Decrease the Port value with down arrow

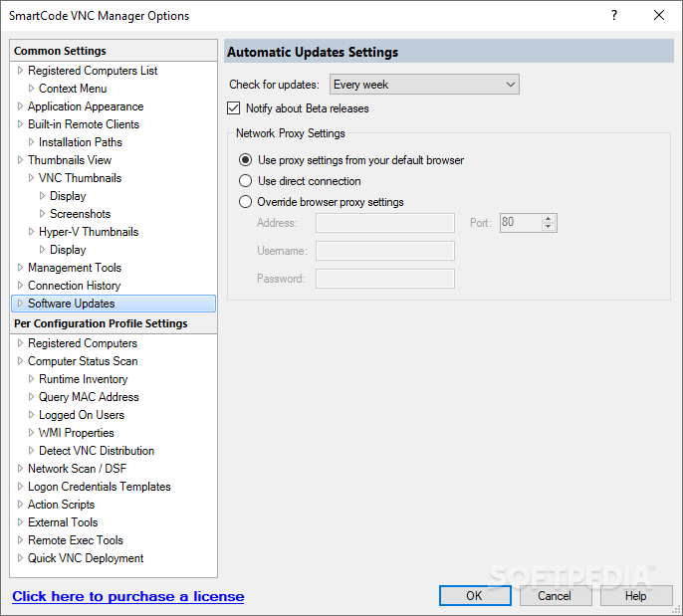click(x=549, y=227)
